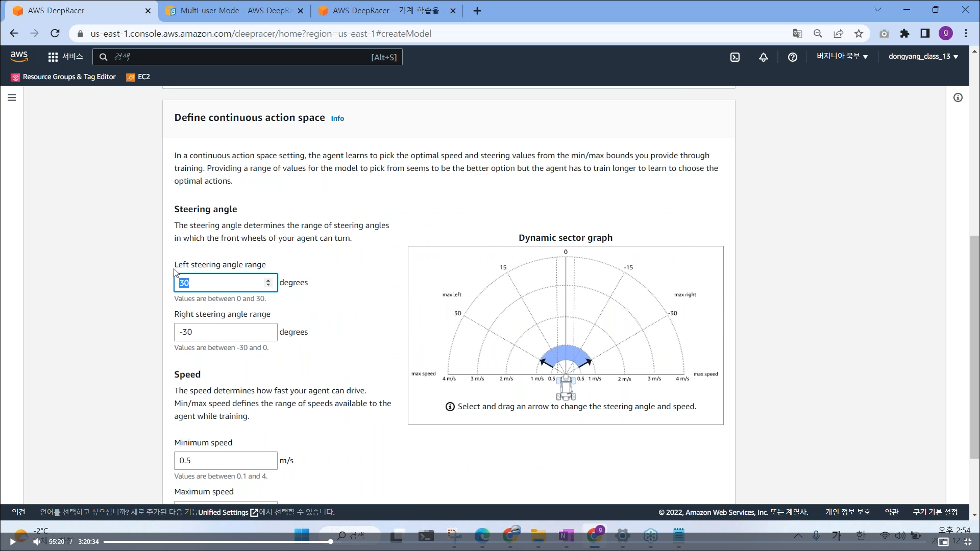The width and height of the screenshot is (980, 551).
Task: Open AWS CloudShell icon in header
Action: pos(735,57)
